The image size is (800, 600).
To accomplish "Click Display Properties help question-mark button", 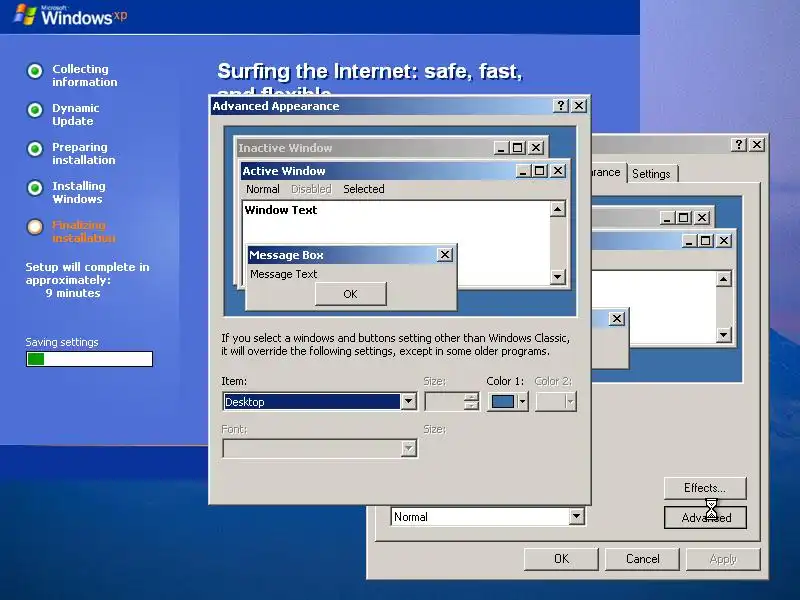I will (739, 144).
